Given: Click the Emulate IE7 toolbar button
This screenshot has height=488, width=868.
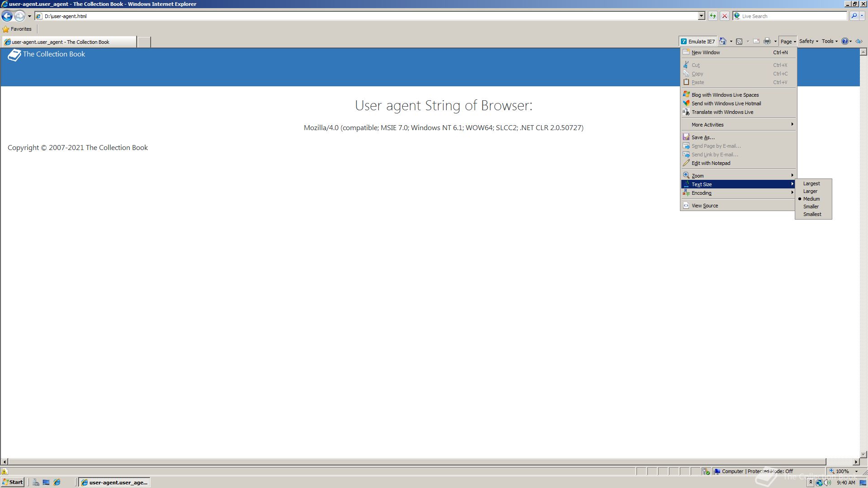Looking at the screenshot, I should [698, 42].
